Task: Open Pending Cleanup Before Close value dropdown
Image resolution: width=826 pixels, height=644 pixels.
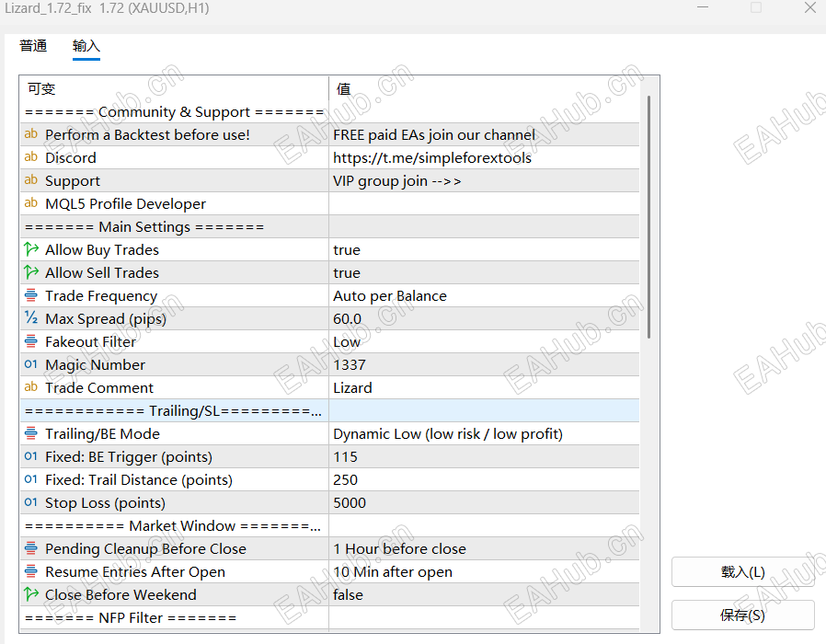Action: coord(484,548)
